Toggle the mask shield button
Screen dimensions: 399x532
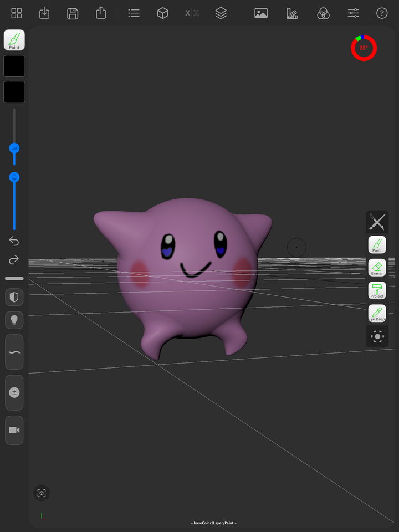point(14,297)
